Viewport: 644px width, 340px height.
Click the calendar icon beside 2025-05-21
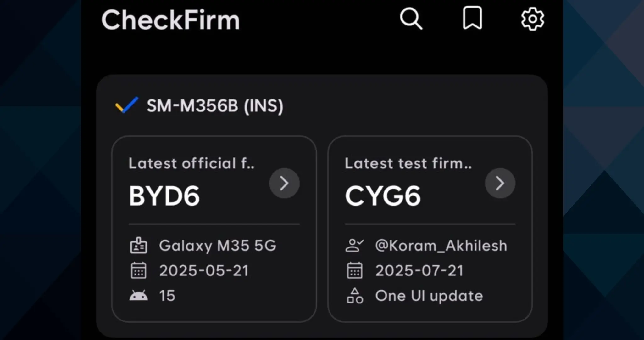138,270
